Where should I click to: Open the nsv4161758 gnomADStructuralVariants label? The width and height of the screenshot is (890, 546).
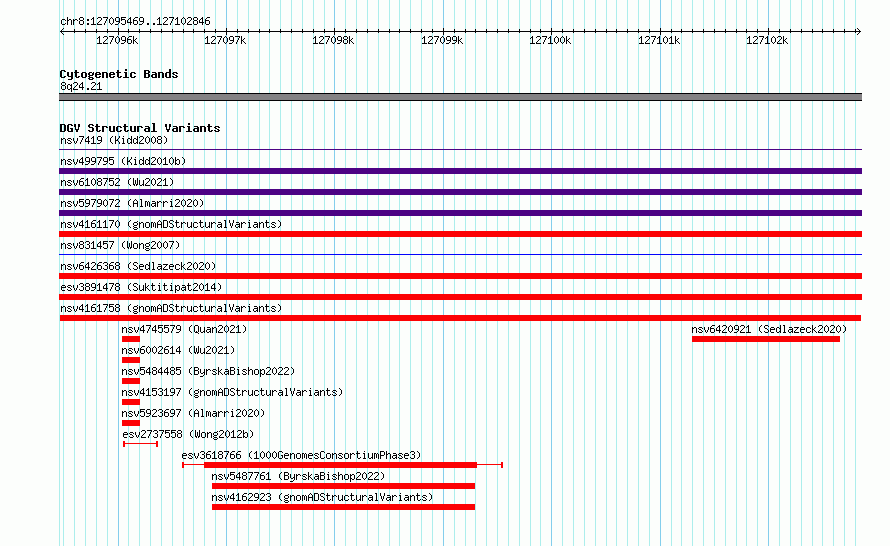pos(171,308)
